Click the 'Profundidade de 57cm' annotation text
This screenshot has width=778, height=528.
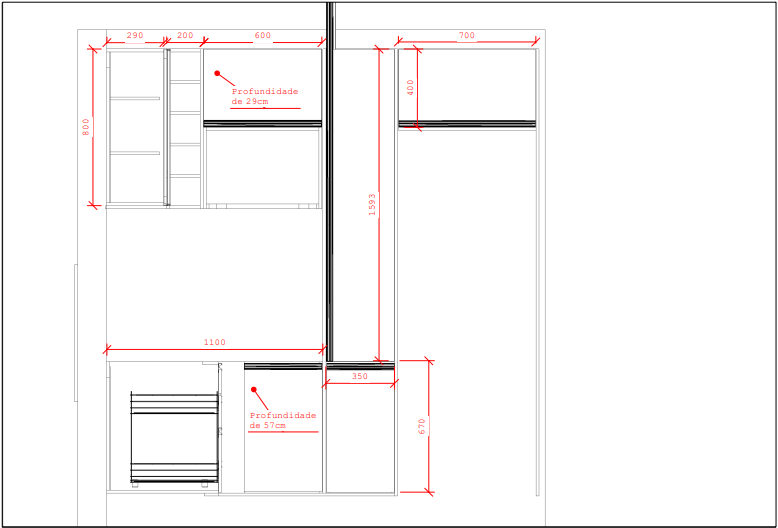click(x=283, y=420)
